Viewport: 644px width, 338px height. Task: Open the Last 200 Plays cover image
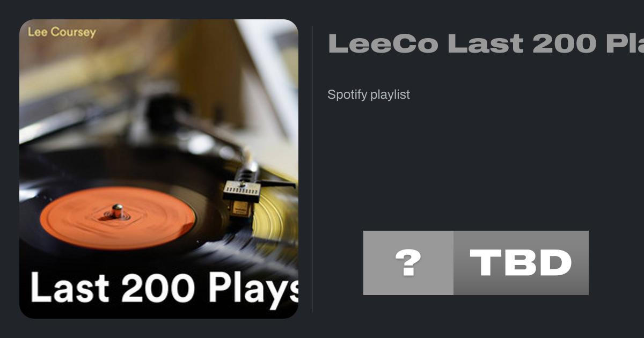pos(159,169)
